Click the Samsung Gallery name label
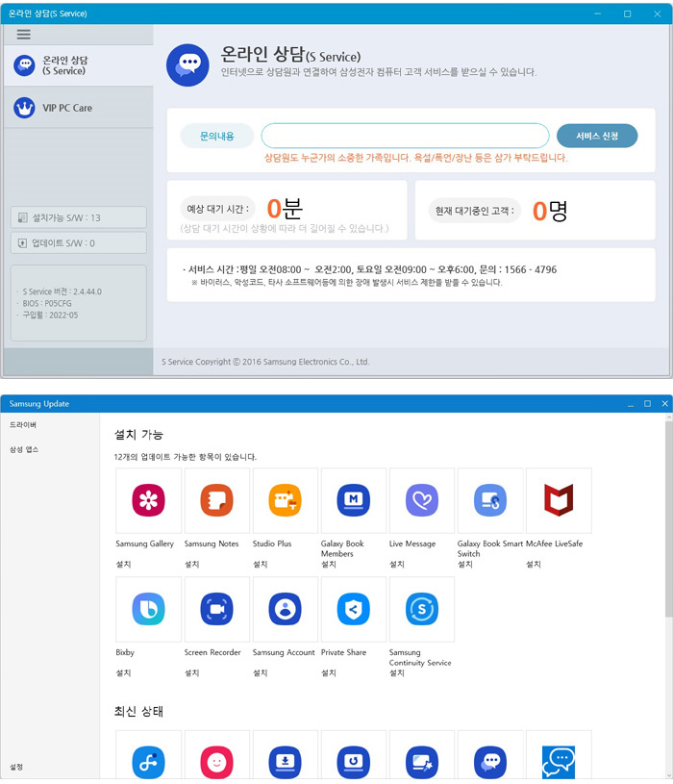Image resolution: width=673 pixels, height=784 pixels. pyautogui.click(x=145, y=544)
